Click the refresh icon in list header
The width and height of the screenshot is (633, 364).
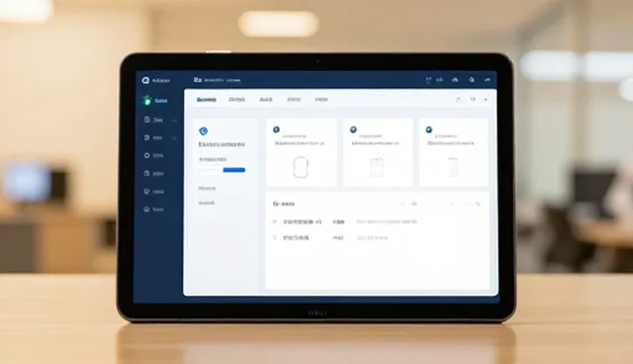tap(478, 204)
